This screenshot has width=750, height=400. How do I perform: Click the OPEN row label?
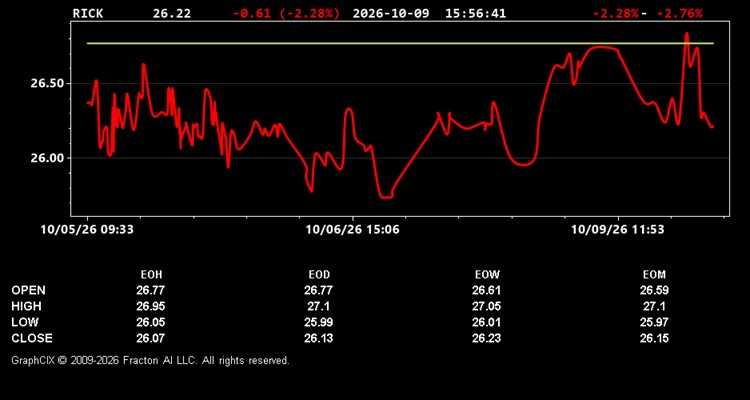[x=29, y=290]
